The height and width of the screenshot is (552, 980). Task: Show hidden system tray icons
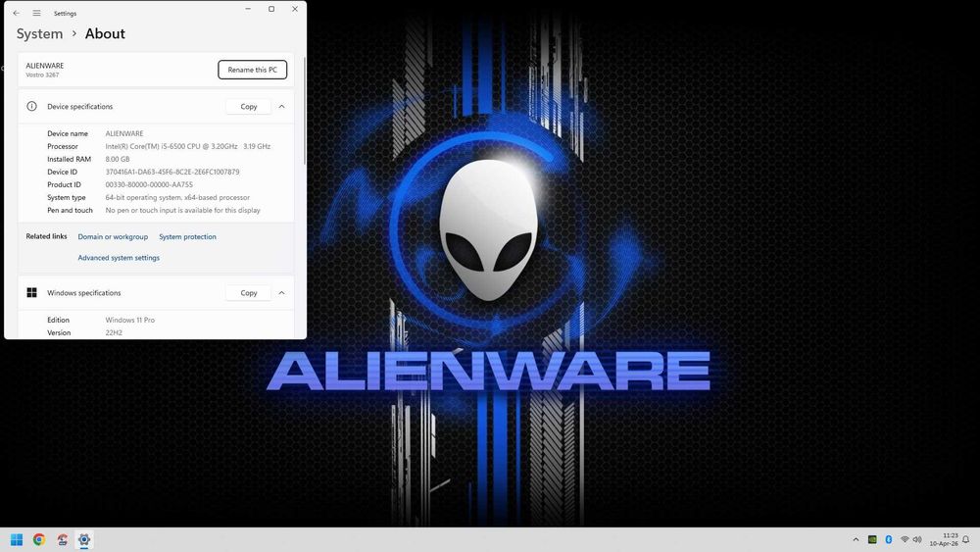(x=856, y=539)
